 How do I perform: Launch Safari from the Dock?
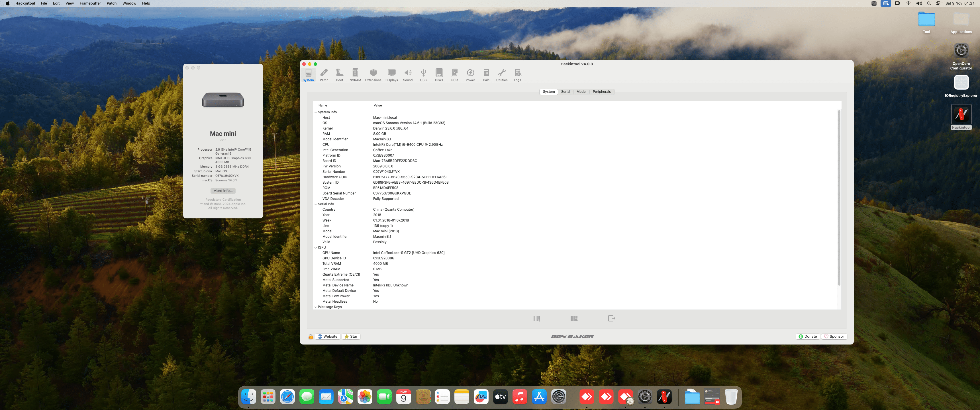(x=287, y=397)
